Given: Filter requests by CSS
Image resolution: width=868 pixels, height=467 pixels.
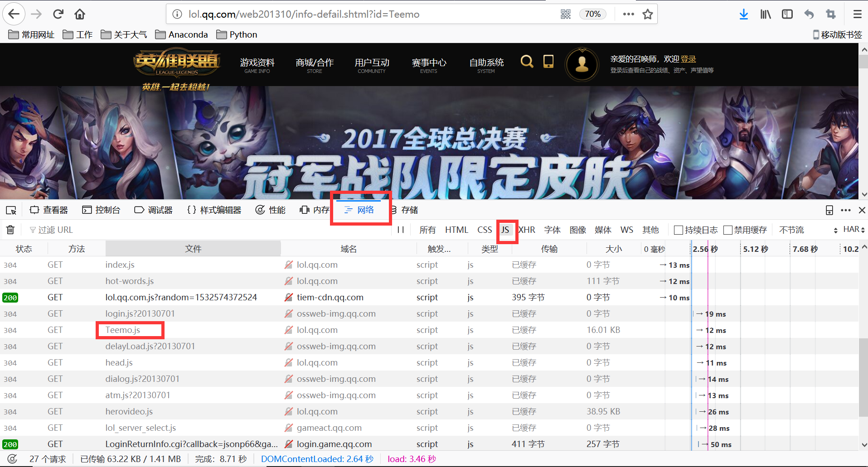Looking at the screenshot, I should (x=485, y=230).
